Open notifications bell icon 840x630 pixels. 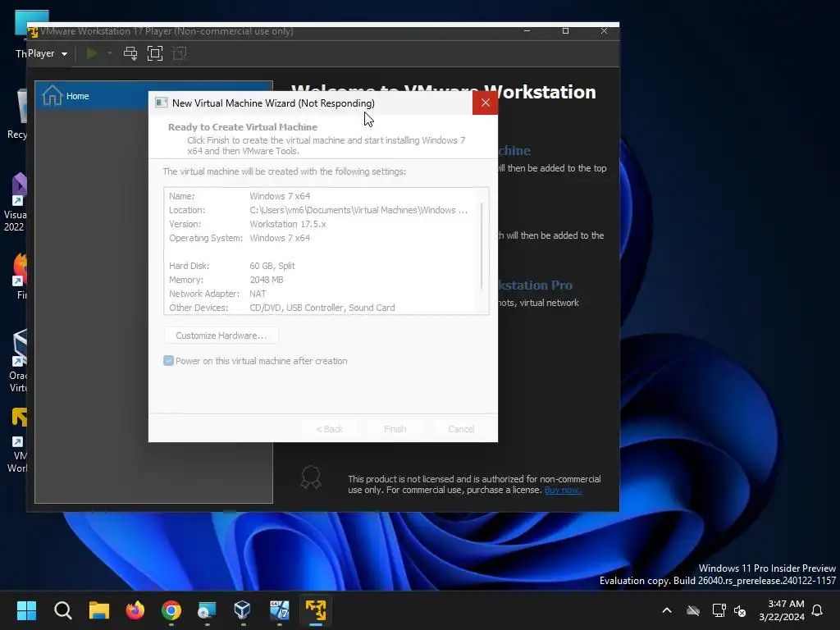click(817, 610)
